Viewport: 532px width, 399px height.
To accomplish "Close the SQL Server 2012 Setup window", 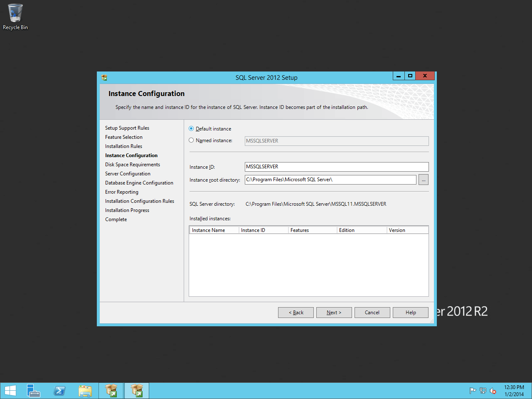I will (x=425, y=76).
